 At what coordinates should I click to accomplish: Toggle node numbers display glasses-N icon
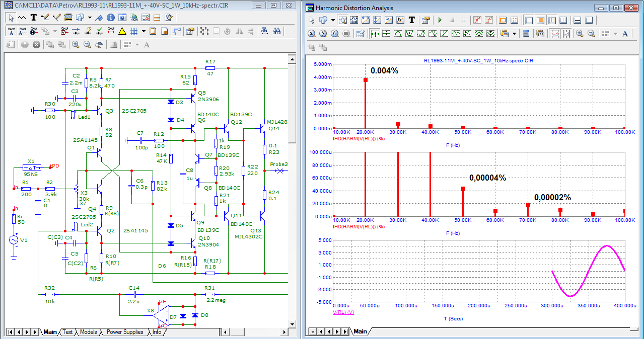click(x=34, y=31)
